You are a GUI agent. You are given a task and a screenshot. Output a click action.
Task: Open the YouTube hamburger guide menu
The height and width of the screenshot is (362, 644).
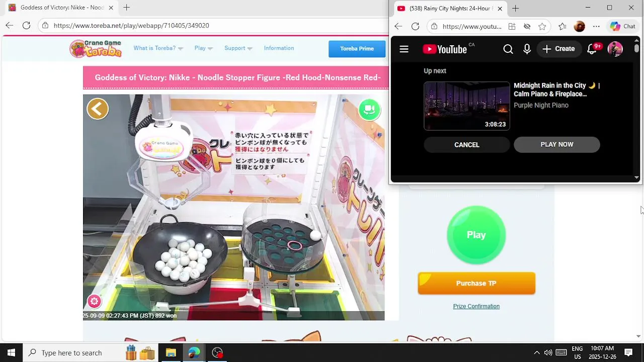click(404, 49)
